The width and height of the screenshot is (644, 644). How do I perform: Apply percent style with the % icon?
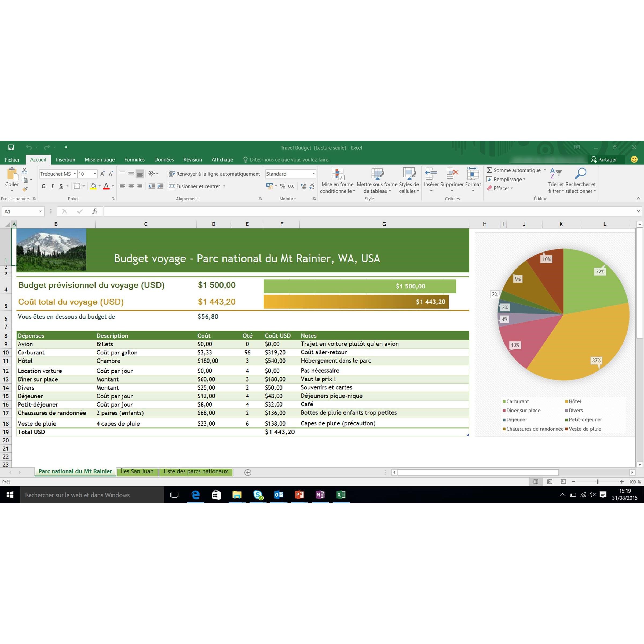[283, 186]
